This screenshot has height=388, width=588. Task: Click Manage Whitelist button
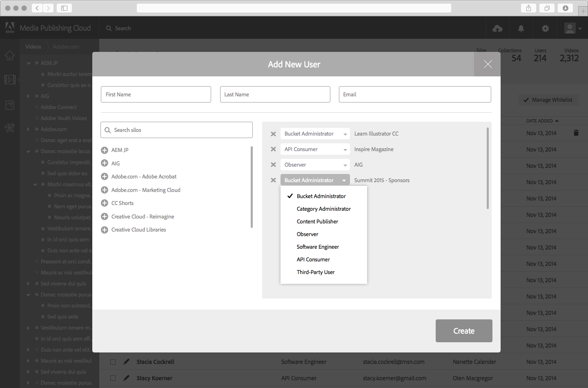[548, 100]
